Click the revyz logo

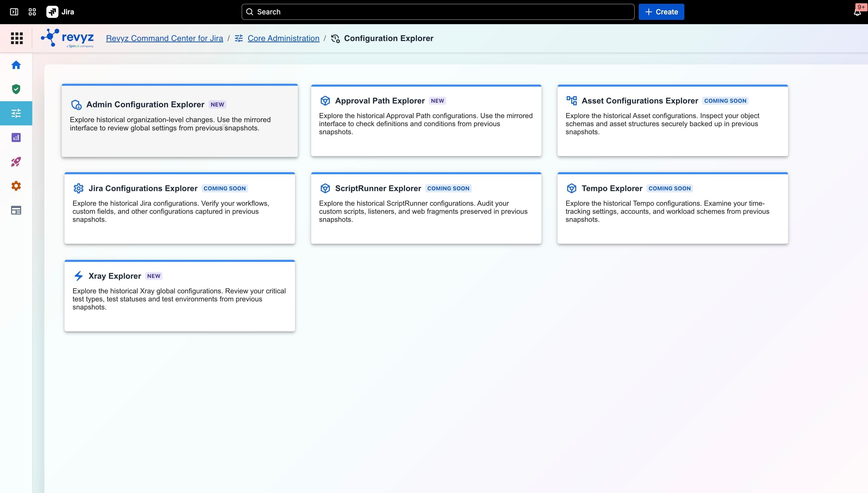tap(67, 38)
